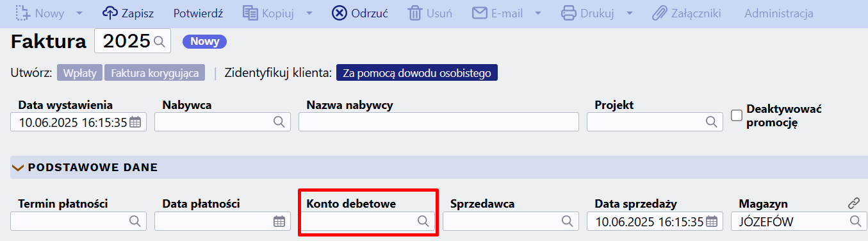The height and width of the screenshot is (241, 868).
Task: Click search icon in Konto debetowe field
Action: [423, 221]
